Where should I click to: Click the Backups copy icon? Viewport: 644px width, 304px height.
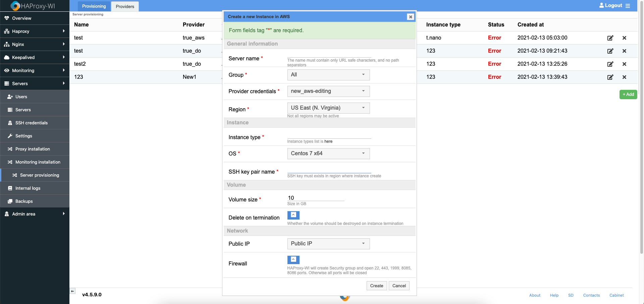pos(10,201)
